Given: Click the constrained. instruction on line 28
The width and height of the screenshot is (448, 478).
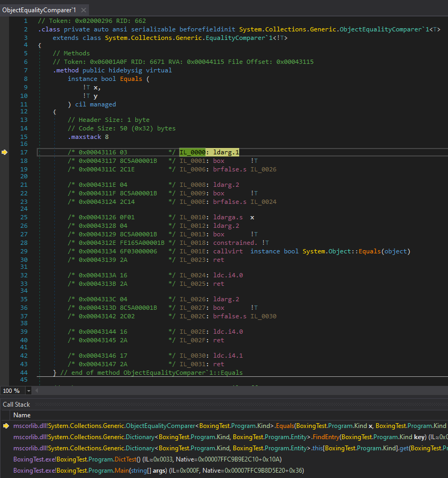Looking at the screenshot, I should click(x=235, y=243).
